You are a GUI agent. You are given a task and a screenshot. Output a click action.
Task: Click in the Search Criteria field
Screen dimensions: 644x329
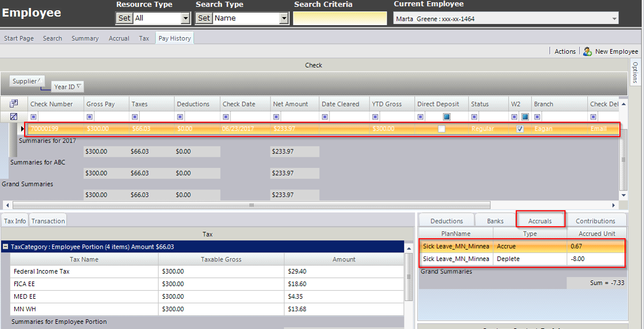(340, 18)
